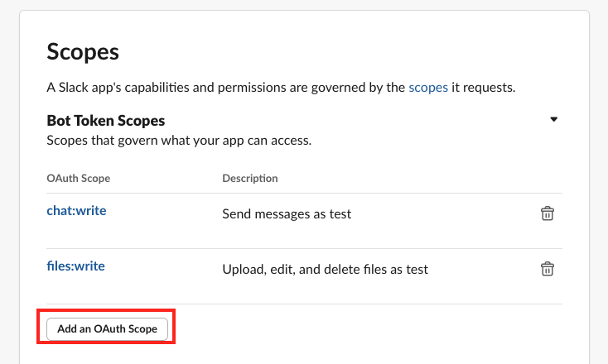The width and height of the screenshot is (608, 364).
Task: Click the "Send messages as test" description
Action: [287, 213]
